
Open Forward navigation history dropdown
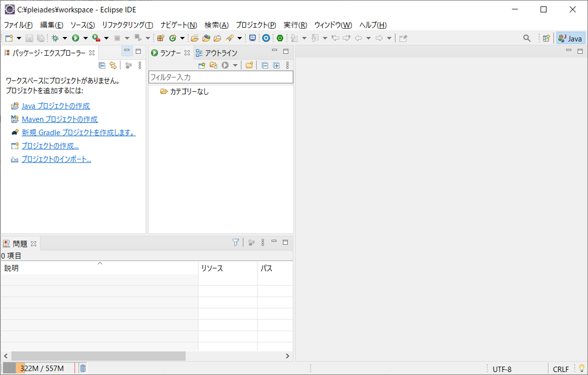pyautogui.click(x=389, y=38)
